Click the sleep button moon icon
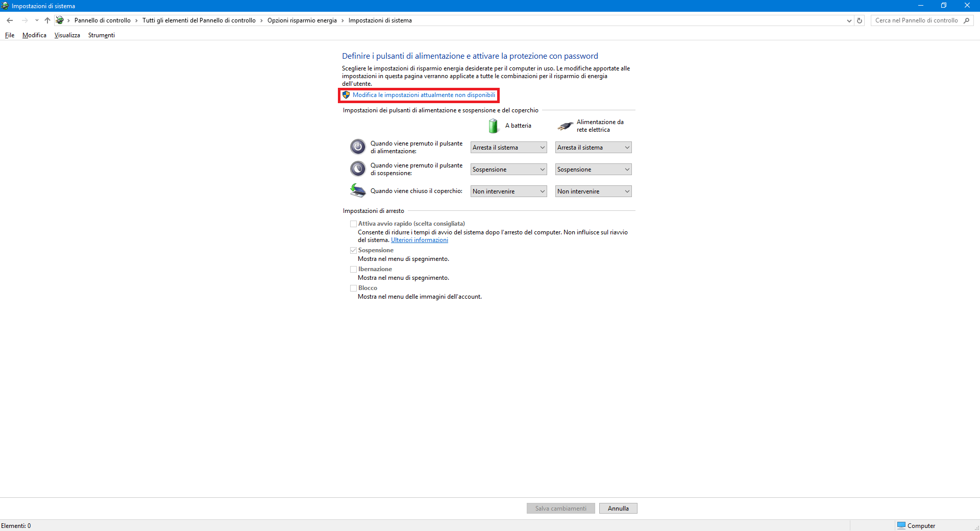The width and height of the screenshot is (980, 531). tap(357, 168)
